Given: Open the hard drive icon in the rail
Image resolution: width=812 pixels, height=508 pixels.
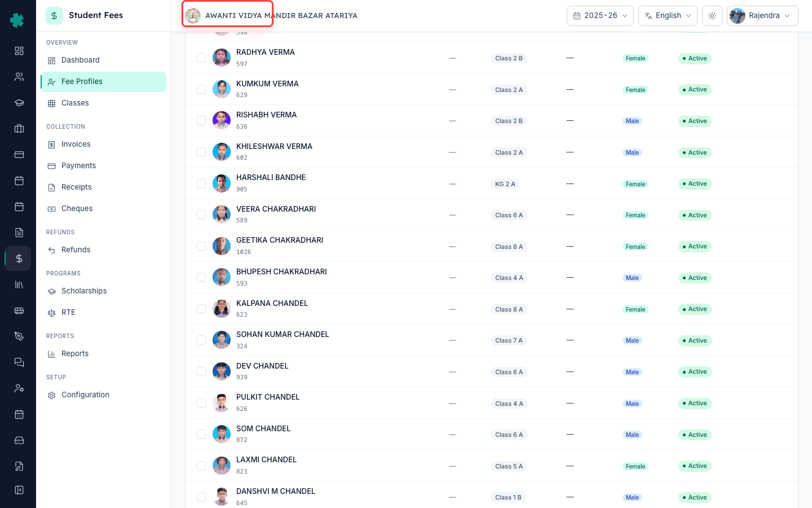Looking at the screenshot, I should point(19,440).
